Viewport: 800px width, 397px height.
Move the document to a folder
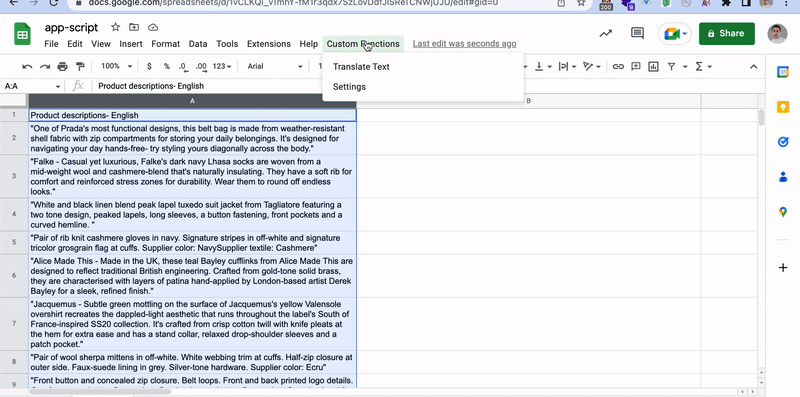pos(134,27)
